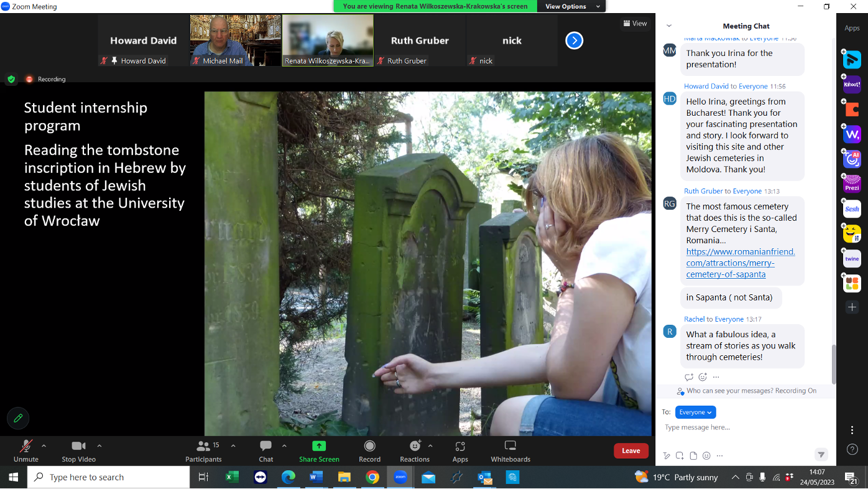Click the Meeting Chat scrollbar
Viewport: 868px width, 489px height.
(x=834, y=364)
